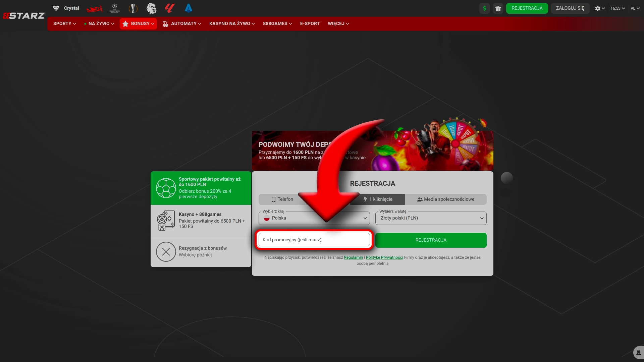Viewport: 644px width, 362px height.
Task: Open the Wybierz walutę currency dropdown
Action: point(431,218)
